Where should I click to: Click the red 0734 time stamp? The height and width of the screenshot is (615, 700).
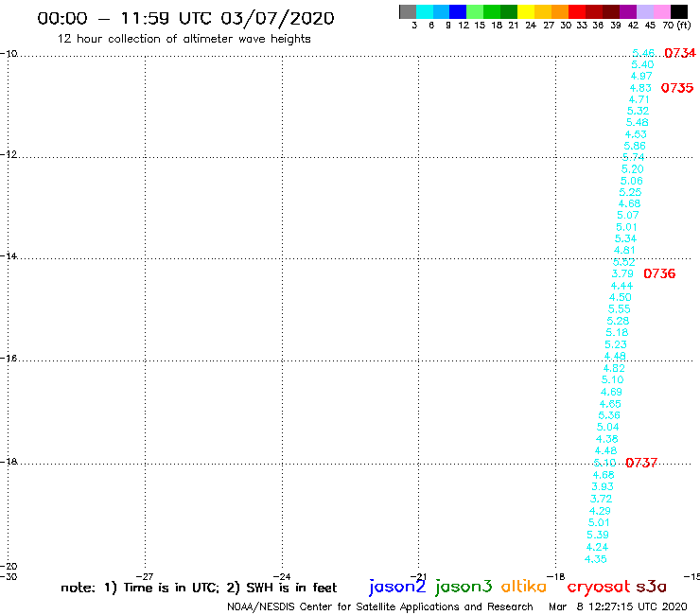tap(680, 53)
